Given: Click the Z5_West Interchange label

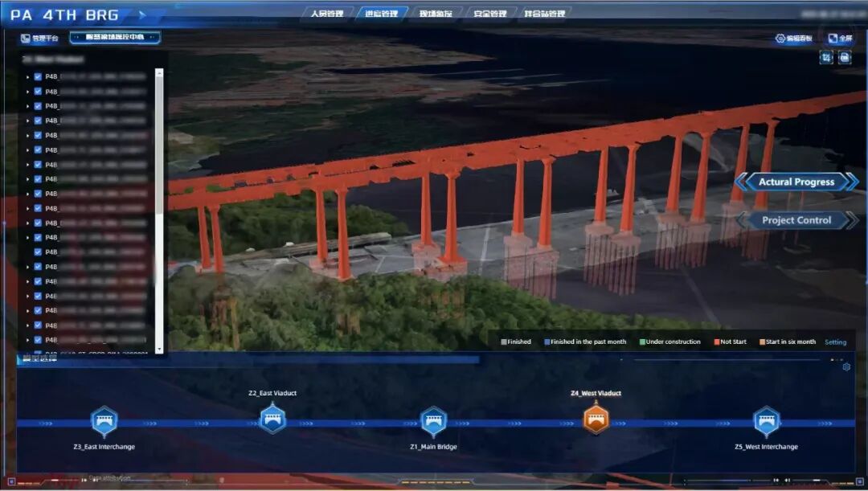Looking at the screenshot, I should pyautogui.click(x=766, y=447).
